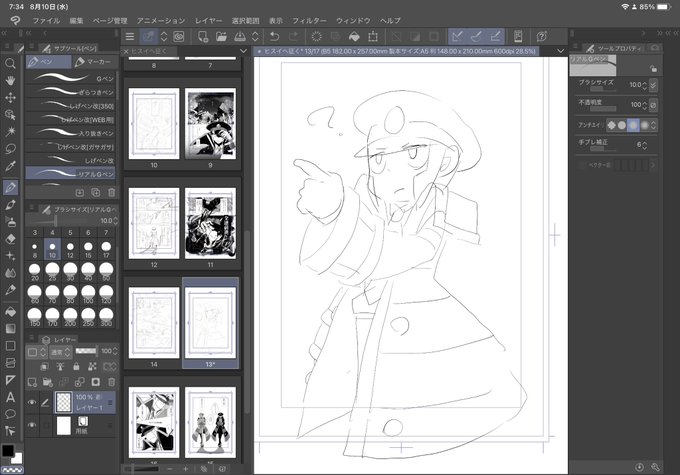Open the フィルター menu
Screen dimensions: 680x475
pyautogui.click(x=309, y=20)
